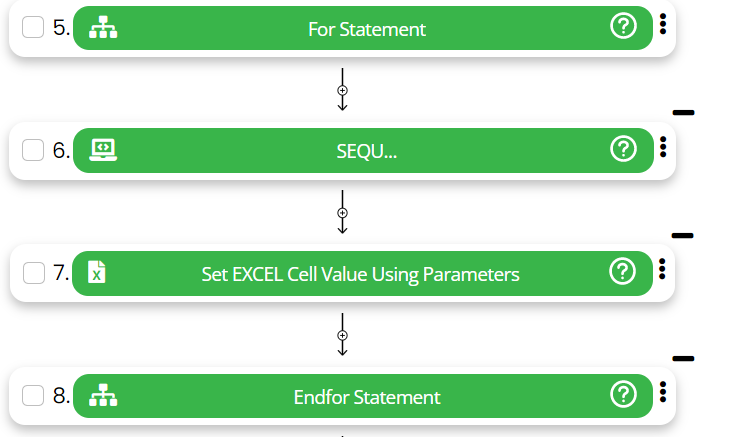The width and height of the screenshot is (732, 437).
Task: Click help icon on For Statement step
Action: coord(623,28)
